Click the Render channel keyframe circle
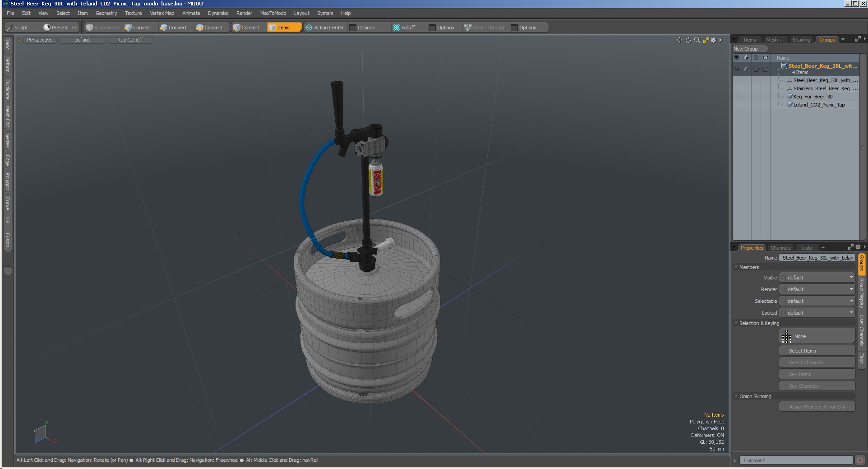Viewport: 868px width, 469px height. pyautogui.click(x=783, y=289)
